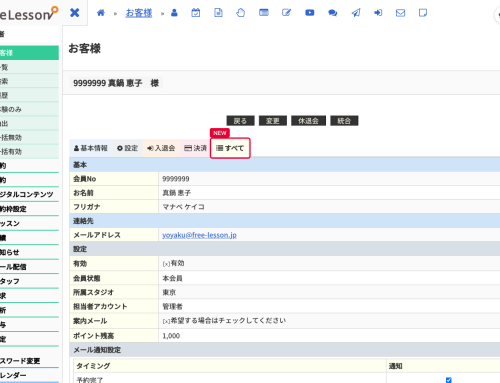Viewport: 500px width, 383px height.
Task: Open メール配信 in the sidebar
Action: 29,267
